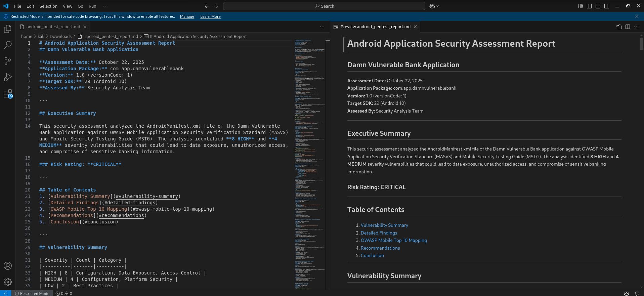This screenshot has height=296, width=644.
Task: Click the kali breadcrumb segment
Action: (x=41, y=36)
